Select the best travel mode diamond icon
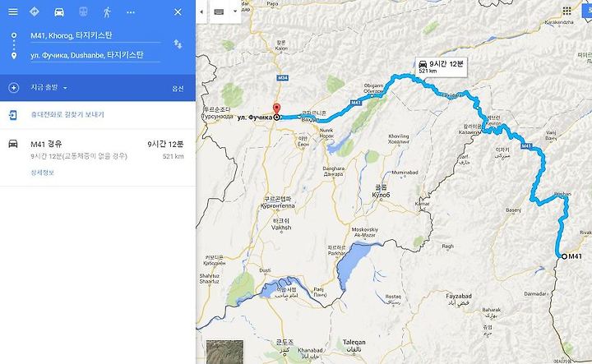 (x=34, y=12)
